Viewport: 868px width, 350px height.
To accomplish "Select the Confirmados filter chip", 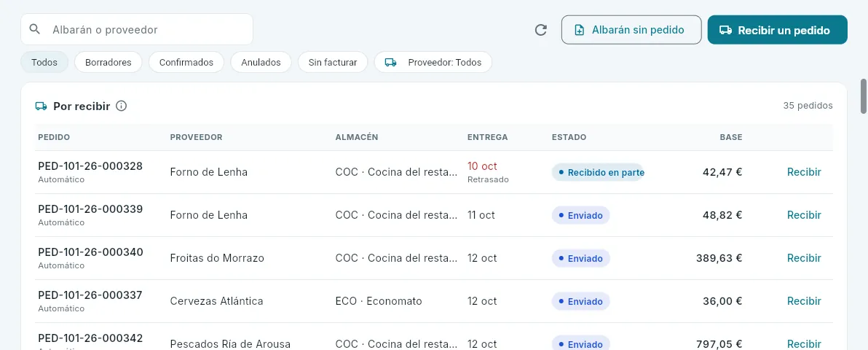I will tap(186, 62).
